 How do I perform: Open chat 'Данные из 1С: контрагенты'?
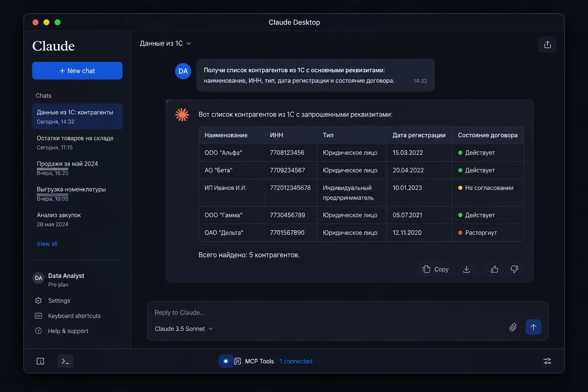point(77,116)
